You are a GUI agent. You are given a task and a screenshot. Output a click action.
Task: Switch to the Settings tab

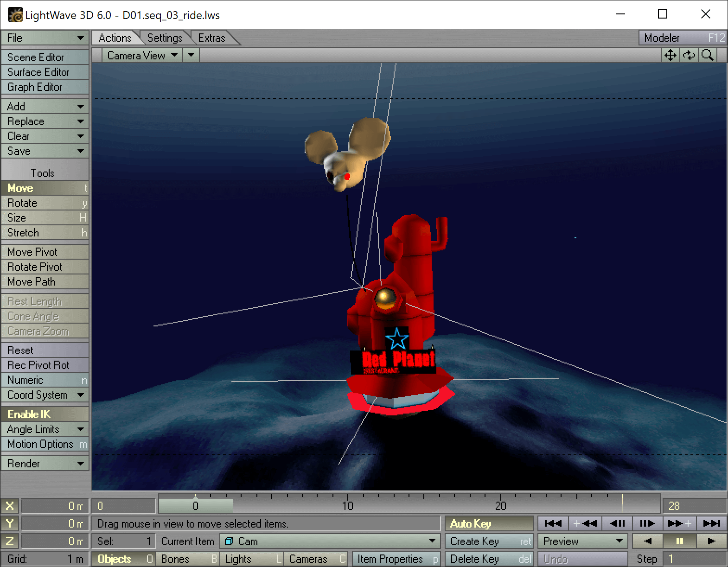click(x=165, y=38)
